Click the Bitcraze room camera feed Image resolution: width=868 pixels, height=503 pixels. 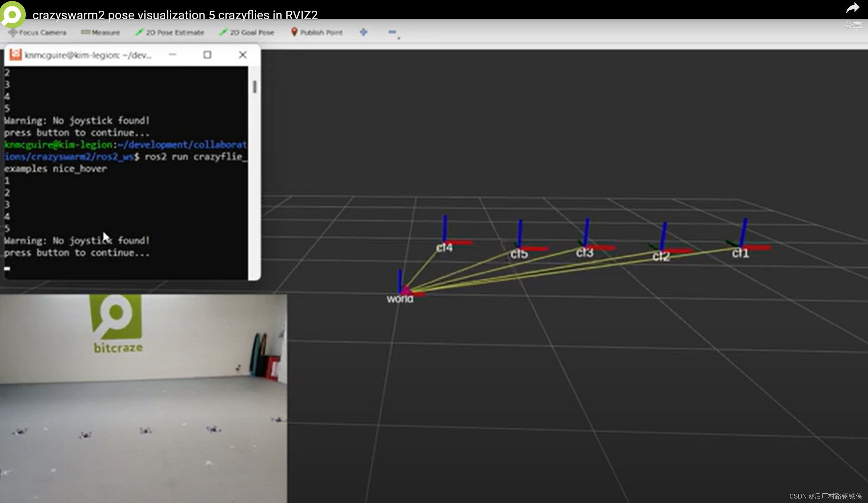[x=143, y=398]
